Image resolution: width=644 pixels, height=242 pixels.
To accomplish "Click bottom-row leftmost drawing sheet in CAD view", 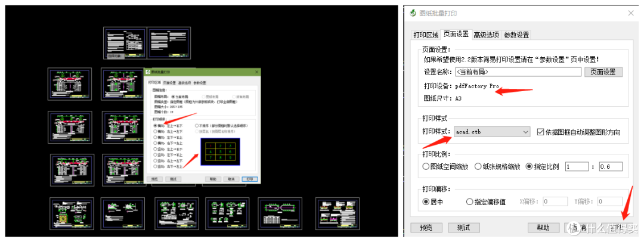I will tap(72, 213).
